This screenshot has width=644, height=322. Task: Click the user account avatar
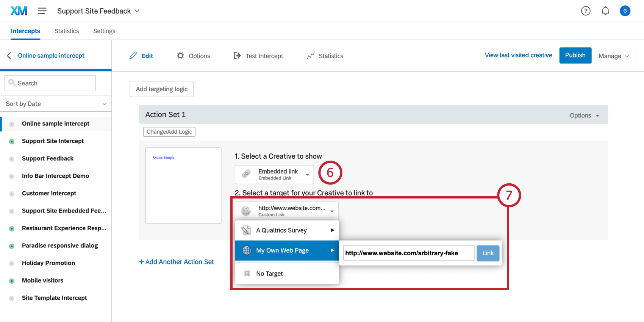tap(625, 11)
